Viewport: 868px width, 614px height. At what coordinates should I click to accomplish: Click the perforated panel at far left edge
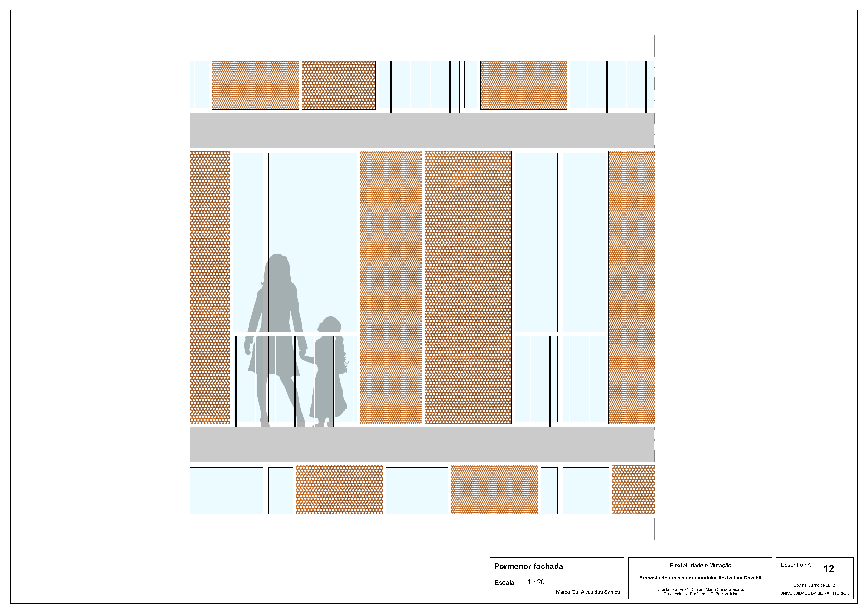tap(210, 287)
